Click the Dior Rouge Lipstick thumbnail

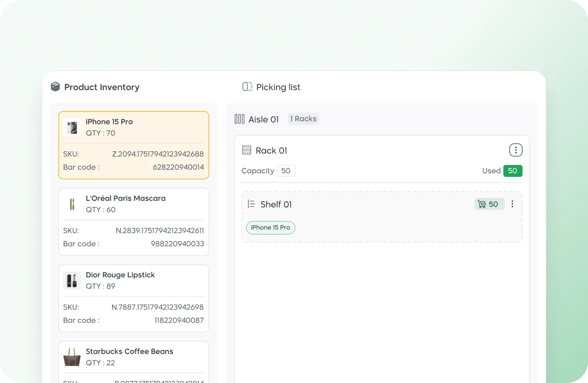pyautogui.click(x=72, y=280)
